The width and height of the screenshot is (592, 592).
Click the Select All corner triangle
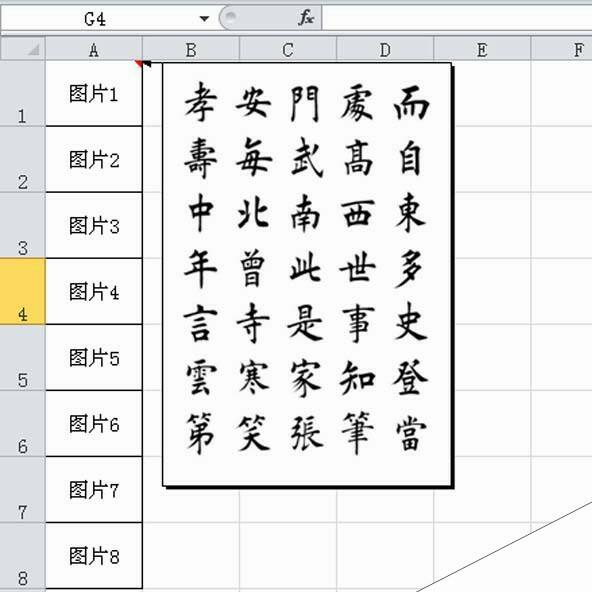[x=33, y=50]
